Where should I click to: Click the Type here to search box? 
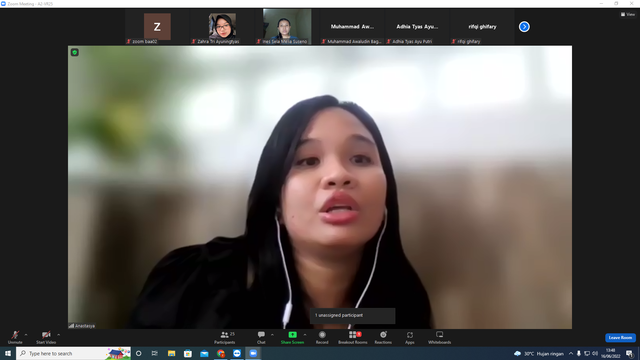(73, 353)
